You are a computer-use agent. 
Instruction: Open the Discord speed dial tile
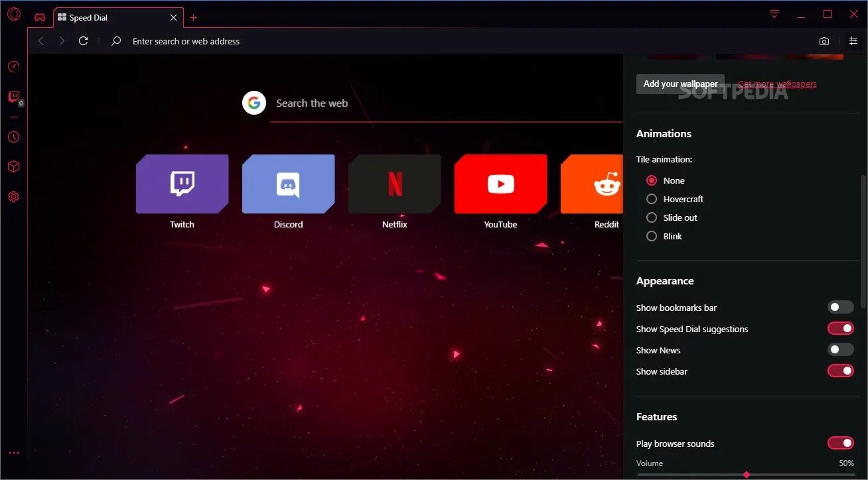point(289,184)
